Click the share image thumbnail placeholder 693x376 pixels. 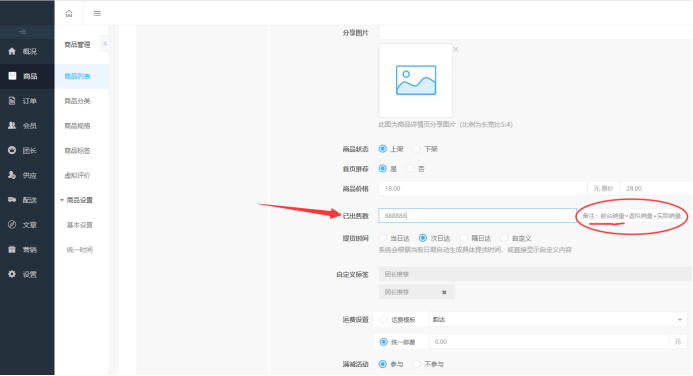415,80
